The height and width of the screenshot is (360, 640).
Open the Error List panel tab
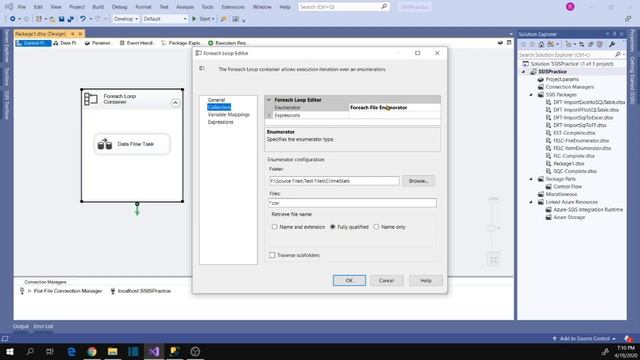pos(43,327)
